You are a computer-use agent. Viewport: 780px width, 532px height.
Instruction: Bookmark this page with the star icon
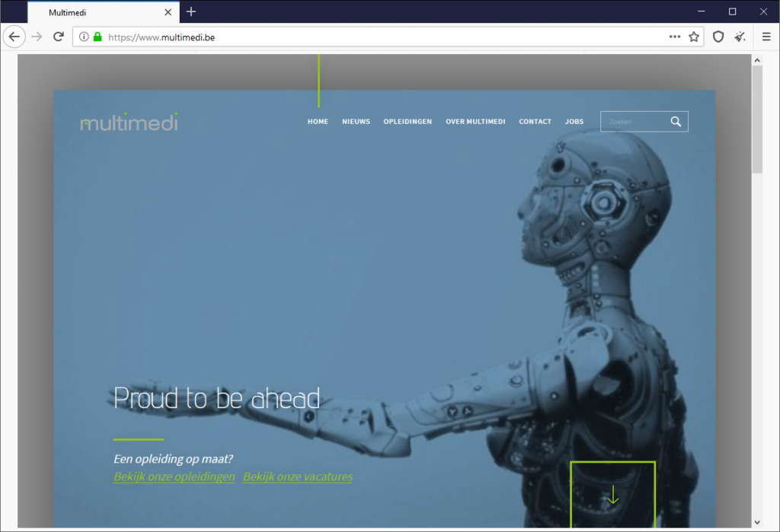click(694, 37)
